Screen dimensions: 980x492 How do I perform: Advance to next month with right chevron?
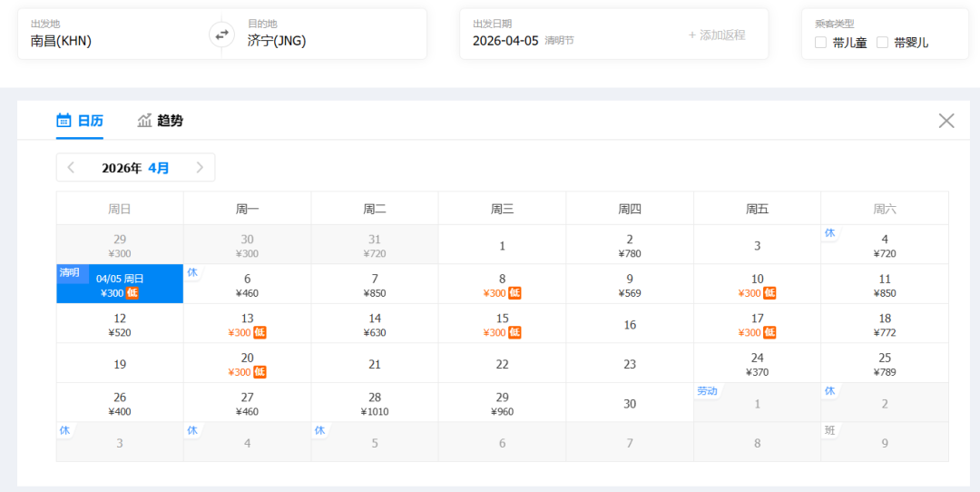[201, 168]
